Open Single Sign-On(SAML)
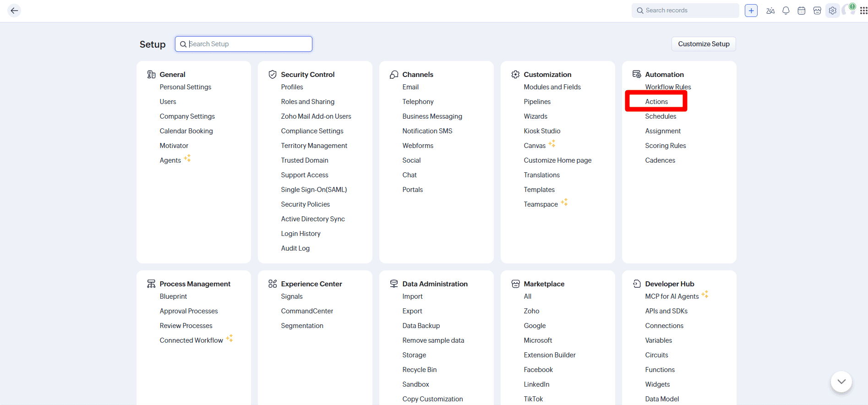The width and height of the screenshot is (868, 405). [314, 190]
